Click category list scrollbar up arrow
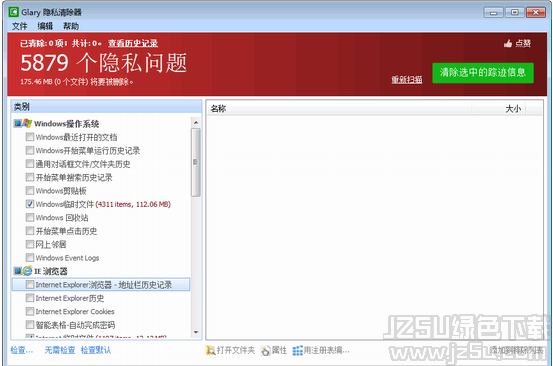 [196, 122]
